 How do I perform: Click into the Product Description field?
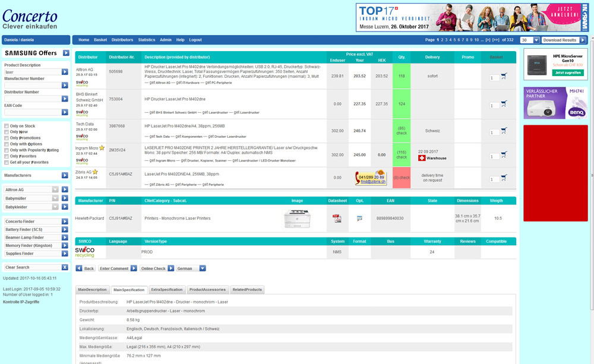click(x=33, y=72)
